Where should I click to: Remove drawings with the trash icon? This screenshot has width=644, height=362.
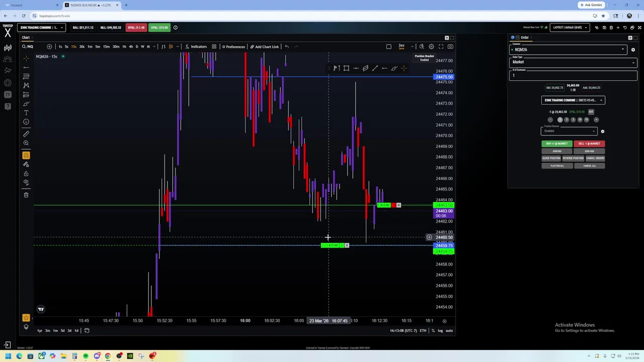pos(26,195)
